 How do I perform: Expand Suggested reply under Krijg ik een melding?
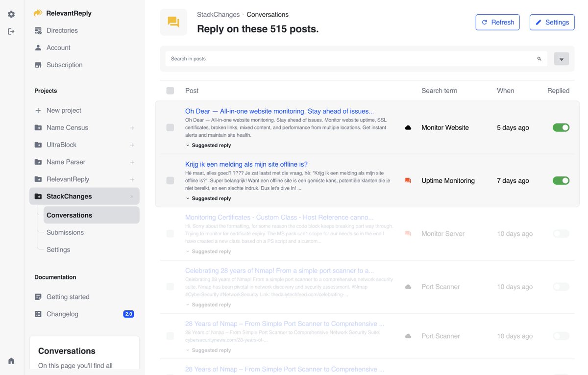(x=208, y=199)
